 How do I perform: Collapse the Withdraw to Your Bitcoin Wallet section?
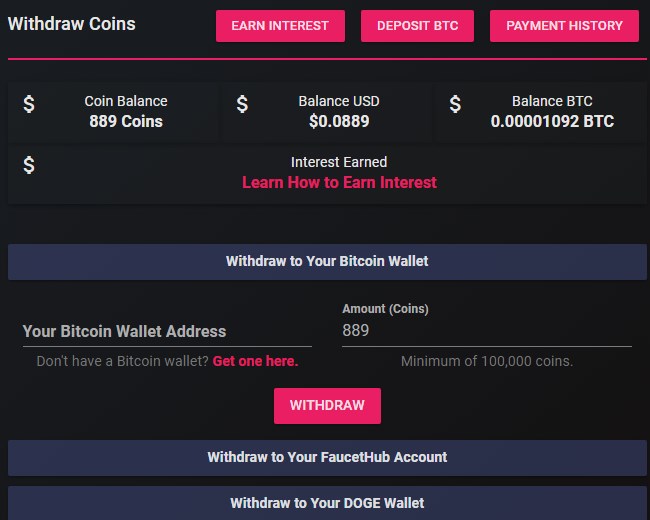327,261
